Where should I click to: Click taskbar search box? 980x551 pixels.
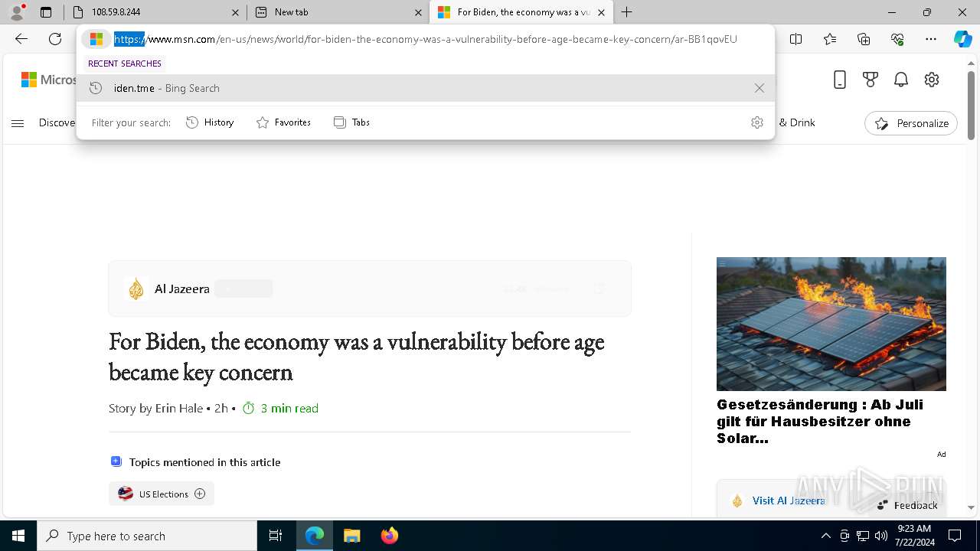pos(147,536)
